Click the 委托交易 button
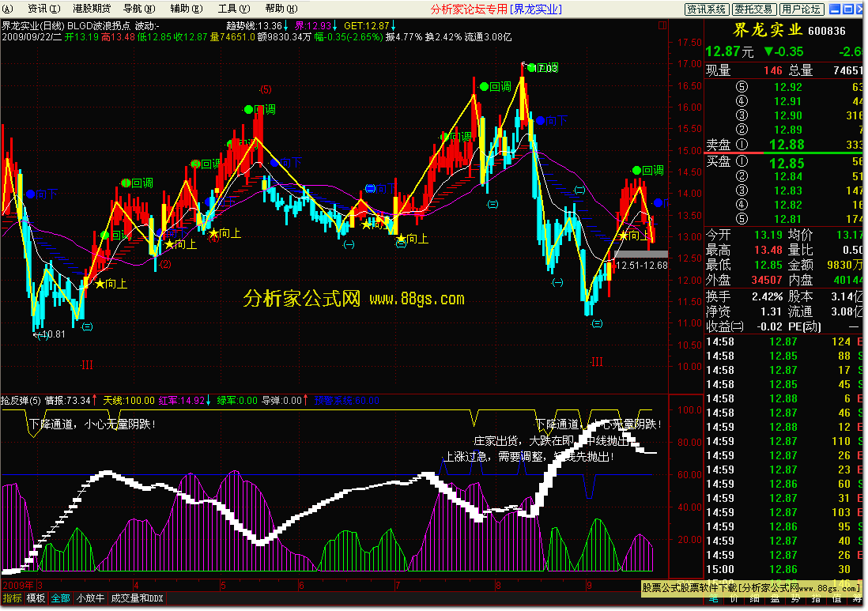This screenshot has height=611, width=868. (x=754, y=9)
